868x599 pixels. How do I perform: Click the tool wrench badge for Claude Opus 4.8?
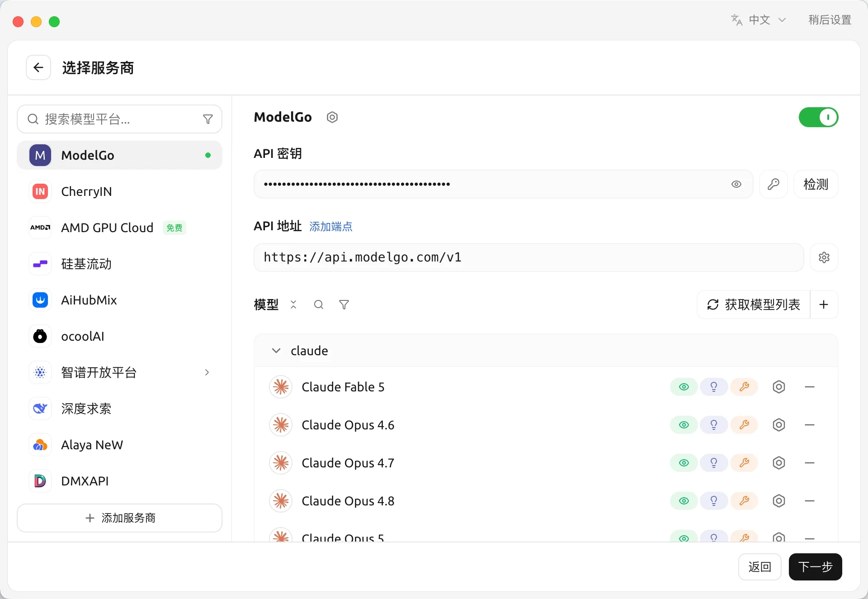(x=744, y=501)
